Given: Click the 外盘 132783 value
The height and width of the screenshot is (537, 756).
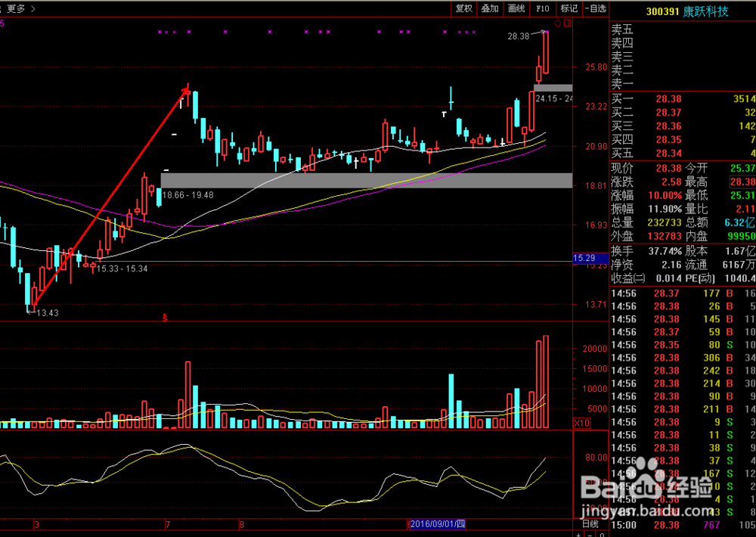Looking at the screenshot, I should 664,236.
